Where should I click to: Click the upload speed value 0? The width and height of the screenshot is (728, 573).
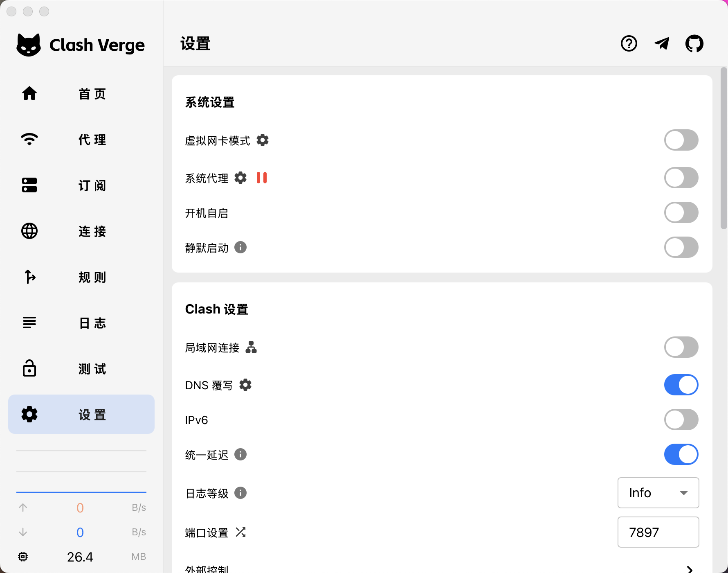80,508
